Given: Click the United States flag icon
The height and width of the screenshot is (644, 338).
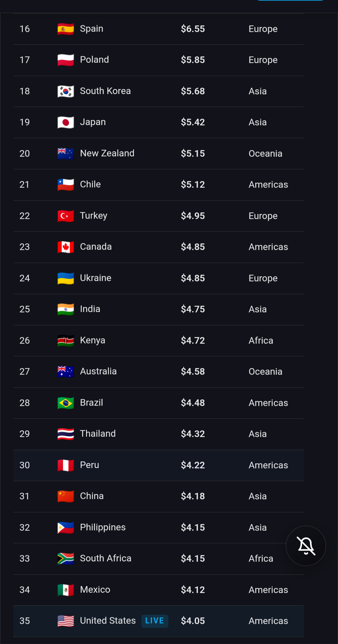Looking at the screenshot, I should pos(66,621).
